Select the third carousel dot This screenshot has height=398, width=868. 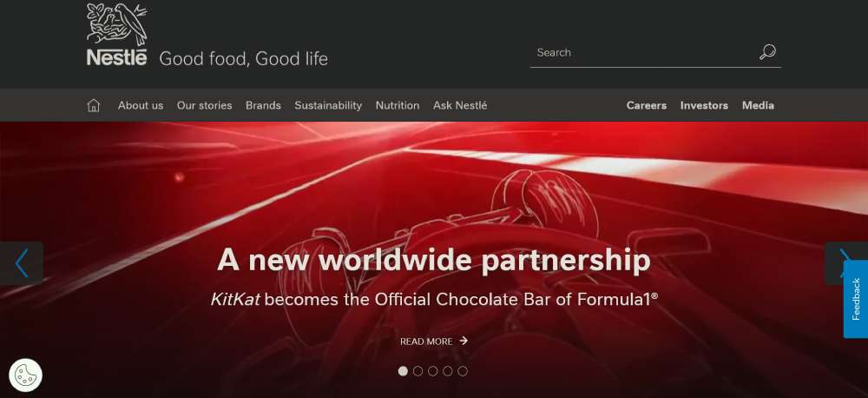[x=433, y=371]
